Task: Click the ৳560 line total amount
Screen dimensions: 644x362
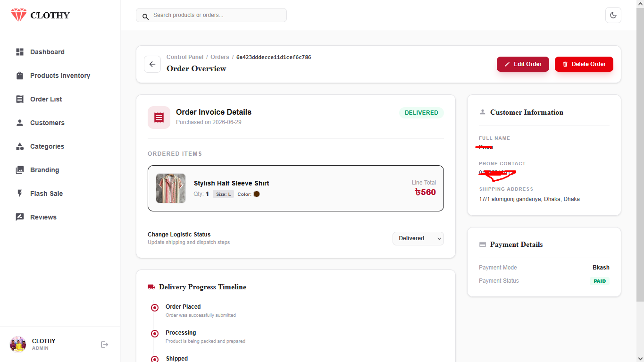Action: pos(426,192)
